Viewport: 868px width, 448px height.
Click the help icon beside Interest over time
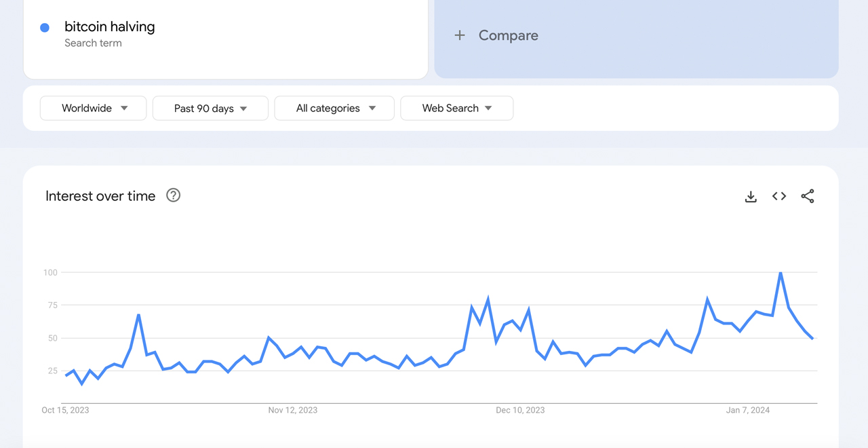tap(173, 195)
